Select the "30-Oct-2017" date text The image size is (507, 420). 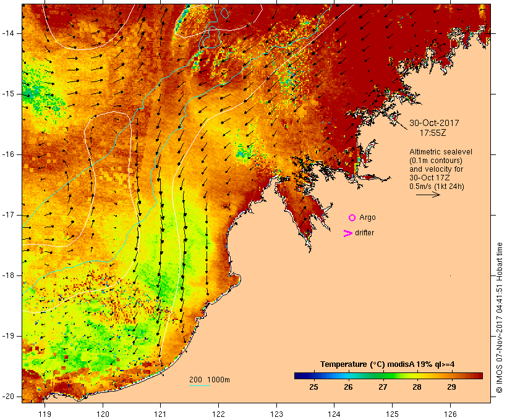434,123
